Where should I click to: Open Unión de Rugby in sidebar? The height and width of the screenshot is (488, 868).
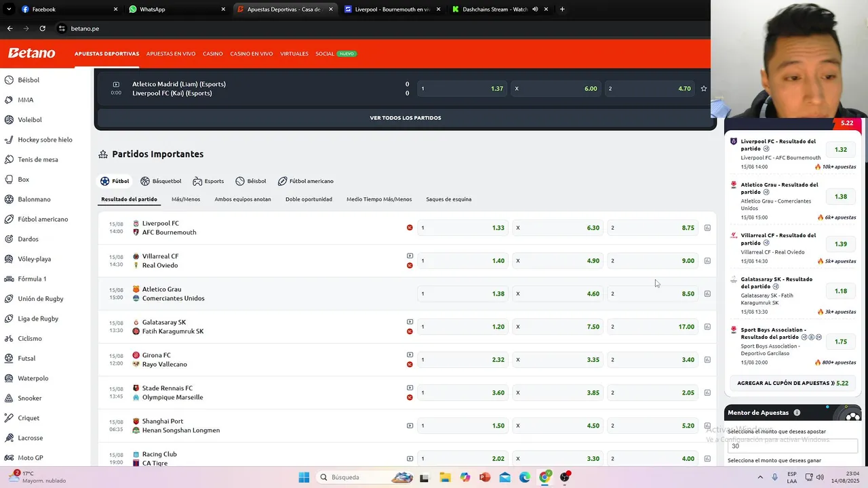(41, 299)
